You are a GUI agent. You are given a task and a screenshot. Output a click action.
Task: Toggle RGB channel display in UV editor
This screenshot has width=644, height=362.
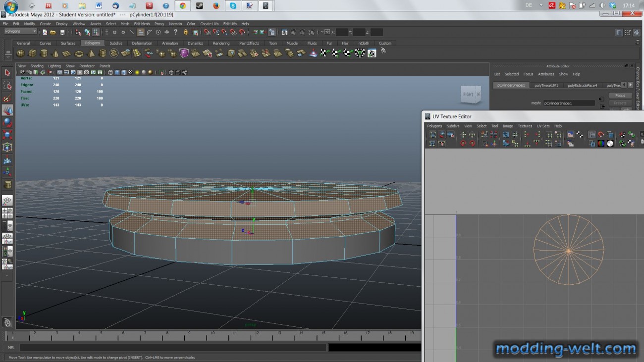(x=601, y=143)
